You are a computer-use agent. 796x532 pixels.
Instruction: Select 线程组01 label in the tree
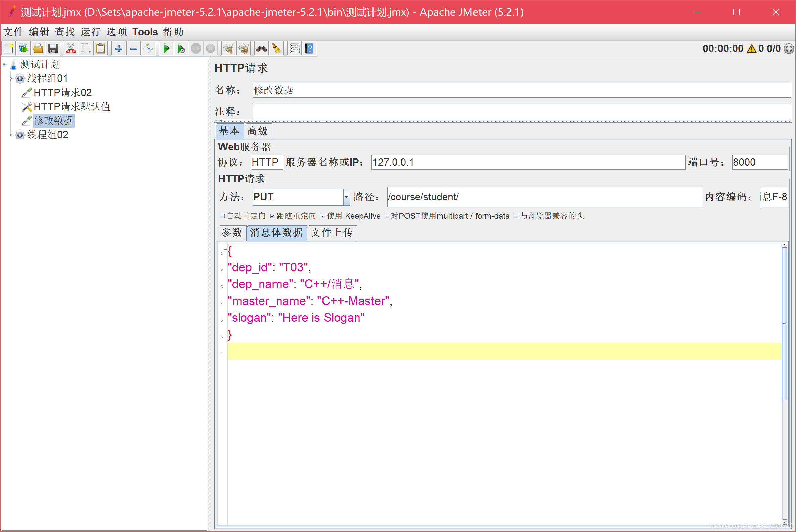pos(48,78)
